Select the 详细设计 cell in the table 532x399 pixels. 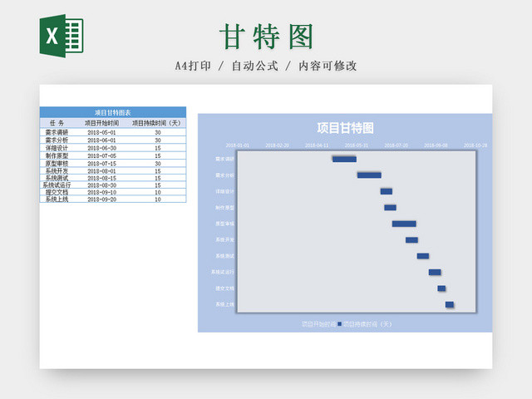(57, 148)
